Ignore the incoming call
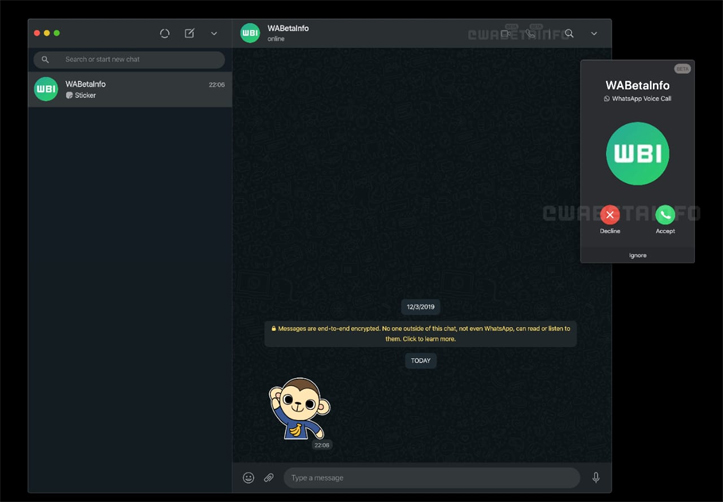The height and width of the screenshot is (502, 723). click(638, 255)
